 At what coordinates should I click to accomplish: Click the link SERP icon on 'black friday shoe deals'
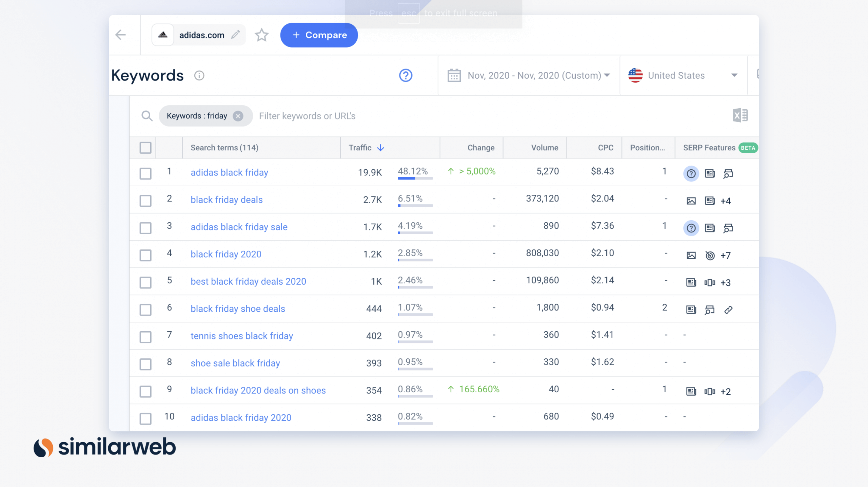click(x=728, y=310)
